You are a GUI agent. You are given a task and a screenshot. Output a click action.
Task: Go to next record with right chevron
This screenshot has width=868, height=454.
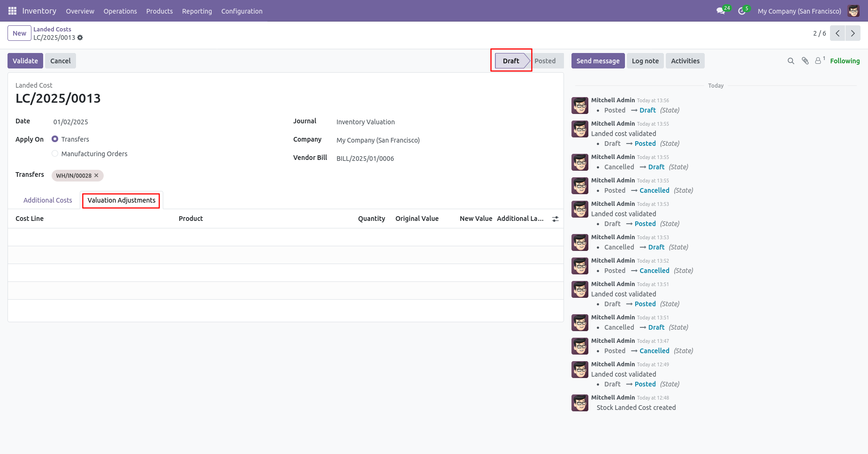coord(853,33)
